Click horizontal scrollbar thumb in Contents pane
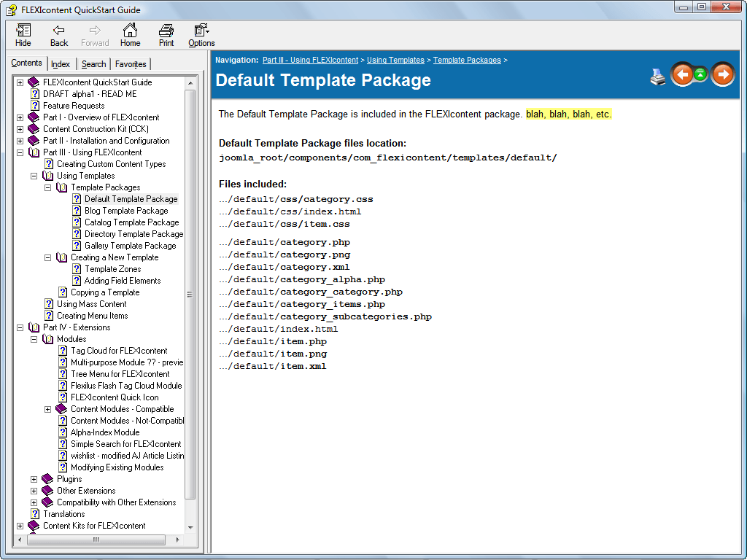This screenshot has width=747, height=560. [96, 540]
